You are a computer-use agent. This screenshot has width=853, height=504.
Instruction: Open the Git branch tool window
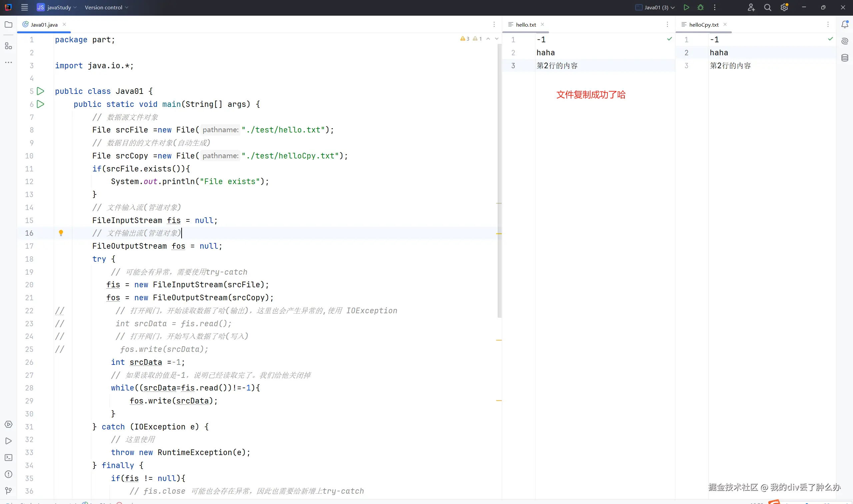[8, 490]
